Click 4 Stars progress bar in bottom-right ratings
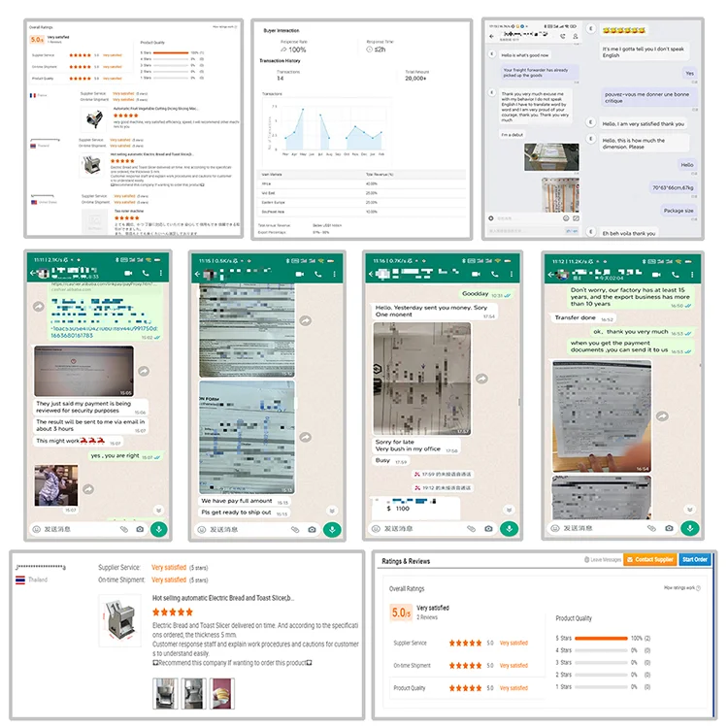Viewport: 728px width, 728px height. click(x=601, y=650)
